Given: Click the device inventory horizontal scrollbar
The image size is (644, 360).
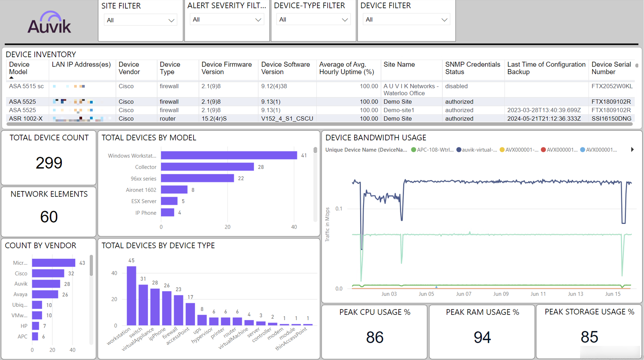Looking at the screenshot, I should pos(319,124).
